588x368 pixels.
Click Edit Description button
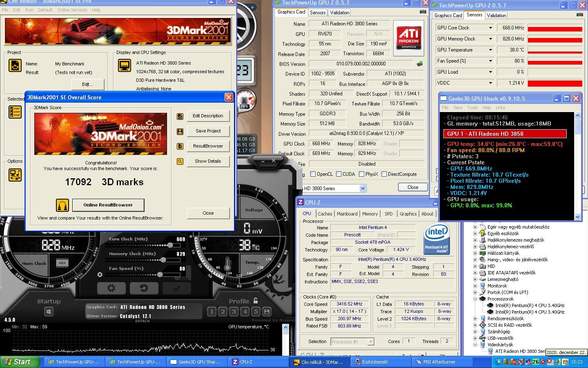(208, 116)
